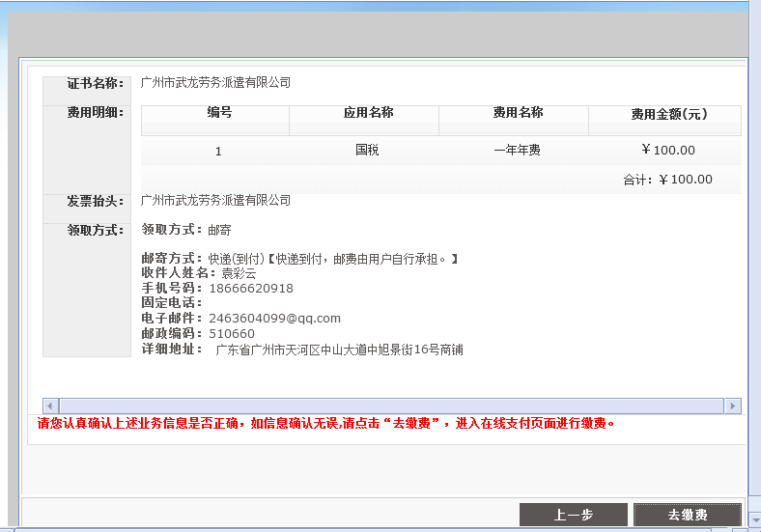Image resolution: width=761 pixels, height=532 pixels.
Task: Click the email 2463604099@qq.com
Action: point(274,319)
